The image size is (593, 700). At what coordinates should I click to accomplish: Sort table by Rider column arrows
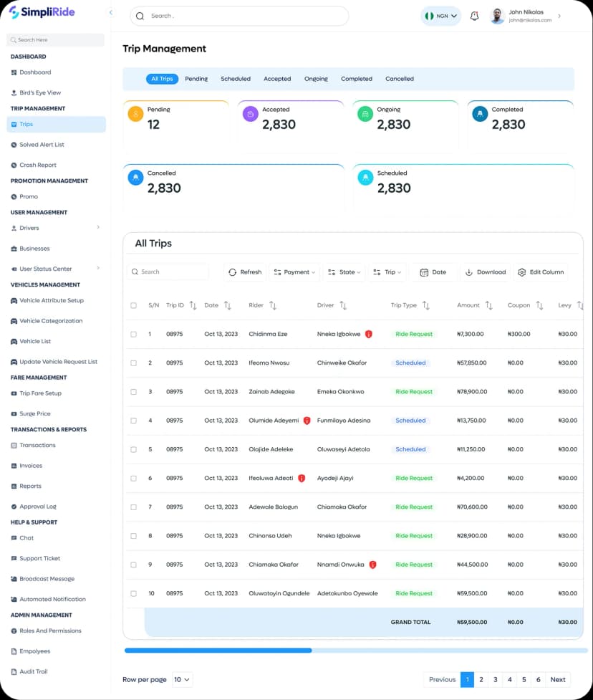(x=273, y=305)
